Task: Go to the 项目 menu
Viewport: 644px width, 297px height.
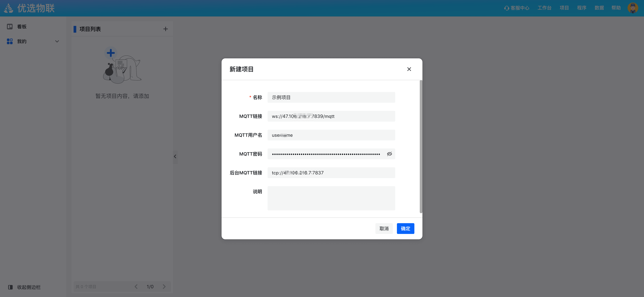Action: 564,8
